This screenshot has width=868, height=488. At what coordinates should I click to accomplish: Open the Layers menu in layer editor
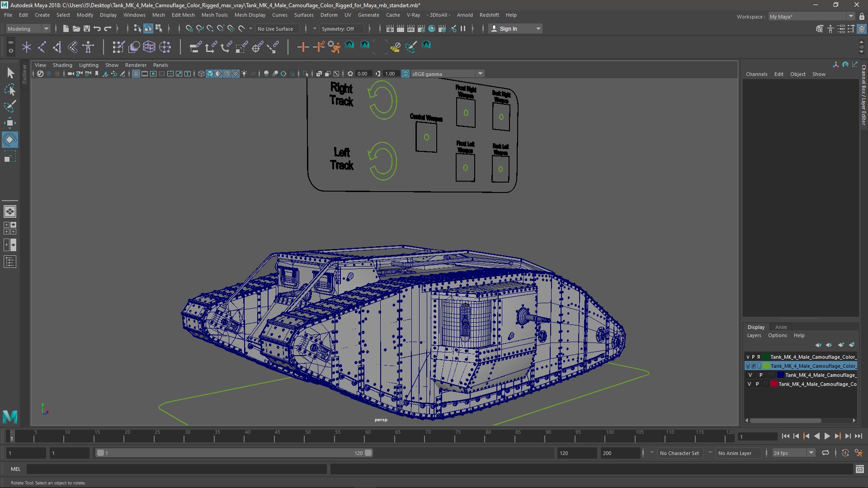(x=754, y=335)
